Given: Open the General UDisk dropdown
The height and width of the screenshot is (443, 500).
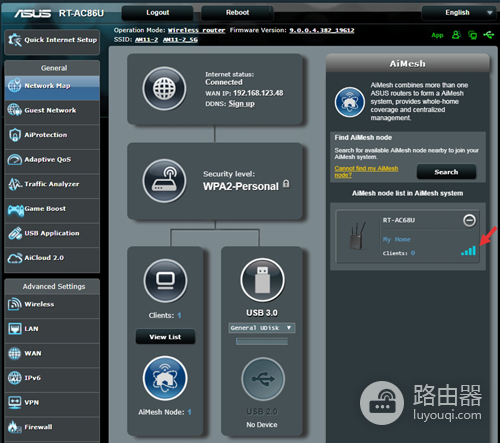Looking at the screenshot, I should pos(262,328).
